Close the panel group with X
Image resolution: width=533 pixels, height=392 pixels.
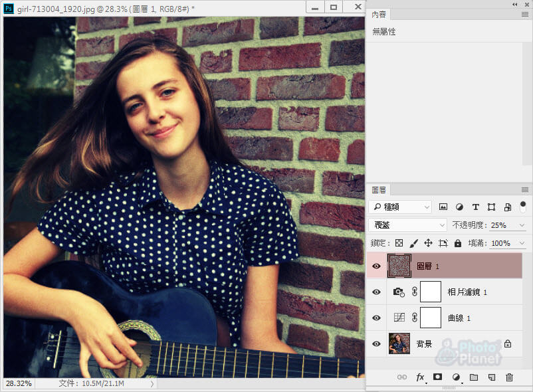click(526, 5)
